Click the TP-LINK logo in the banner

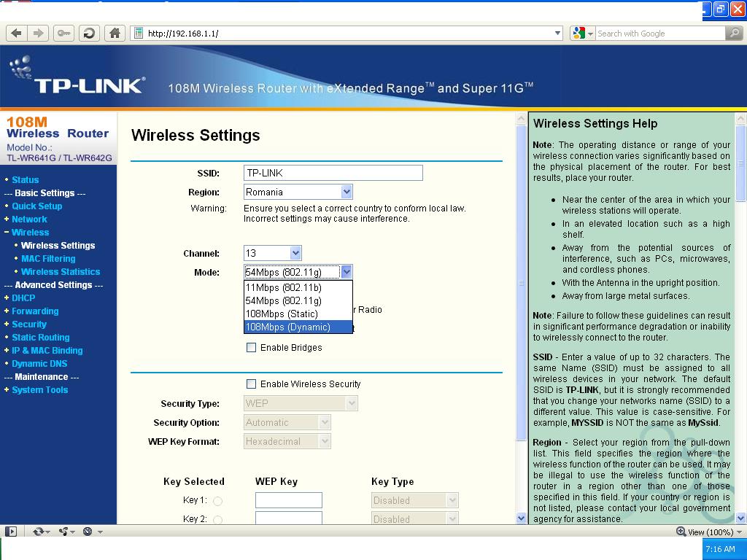pyautogui.click(x=79, y=76)
